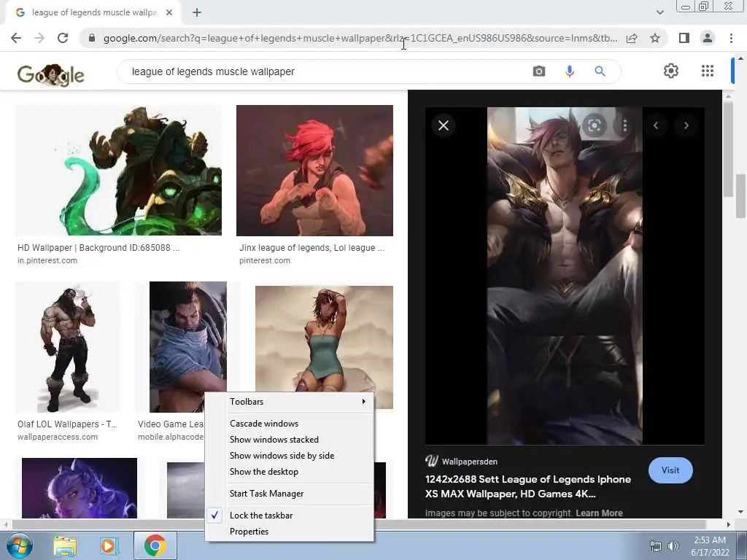This screenshot has height=560, width=747.
Task: Select Show windows side by side
Action: tap(289, 456)
